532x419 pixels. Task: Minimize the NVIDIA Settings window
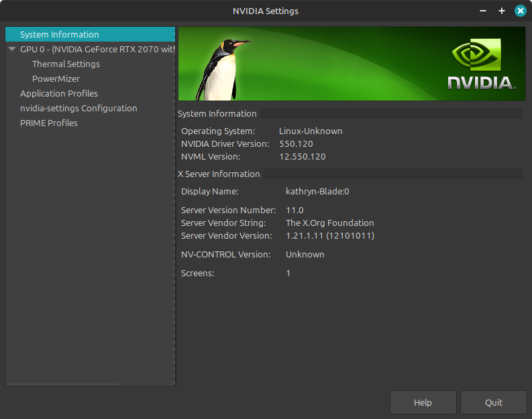pos(483,11)
